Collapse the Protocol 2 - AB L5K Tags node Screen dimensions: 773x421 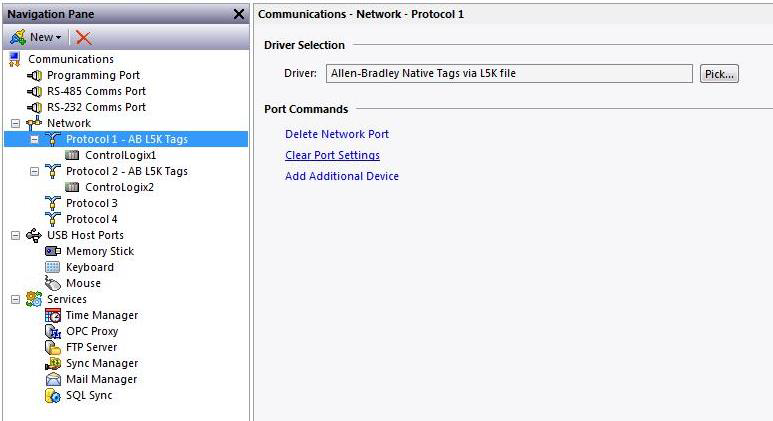pyautogui.click(x=34, y=172)
